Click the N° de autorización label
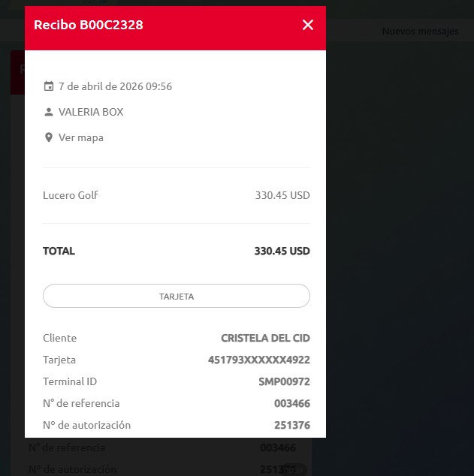This screenshot has height=476, width=474. [x=86, y=425]
